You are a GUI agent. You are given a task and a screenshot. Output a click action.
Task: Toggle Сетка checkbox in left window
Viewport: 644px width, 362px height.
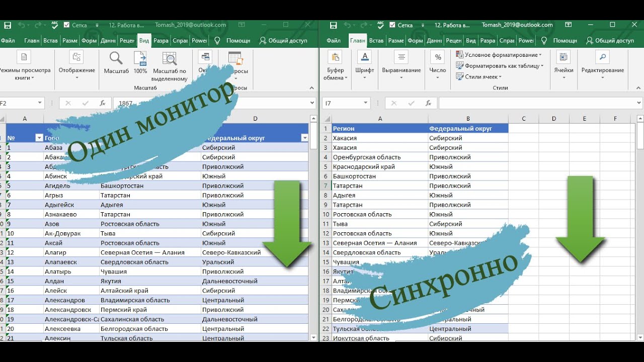tap(66, 25)
